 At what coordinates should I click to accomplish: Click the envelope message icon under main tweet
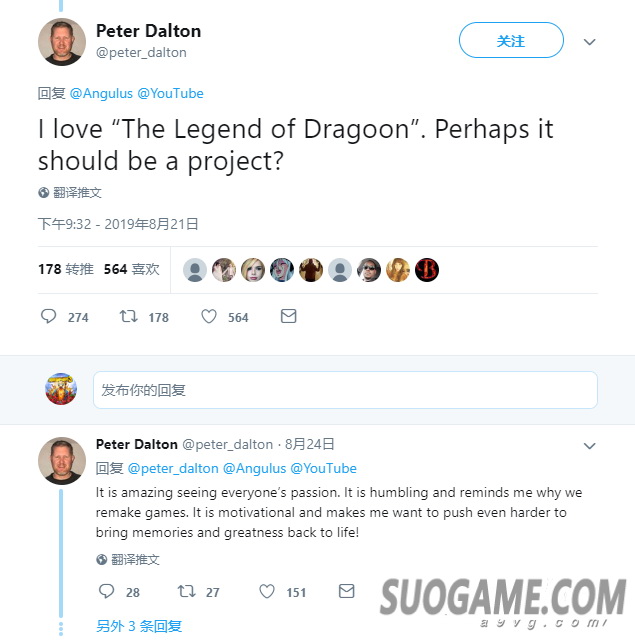coord(289,316)
